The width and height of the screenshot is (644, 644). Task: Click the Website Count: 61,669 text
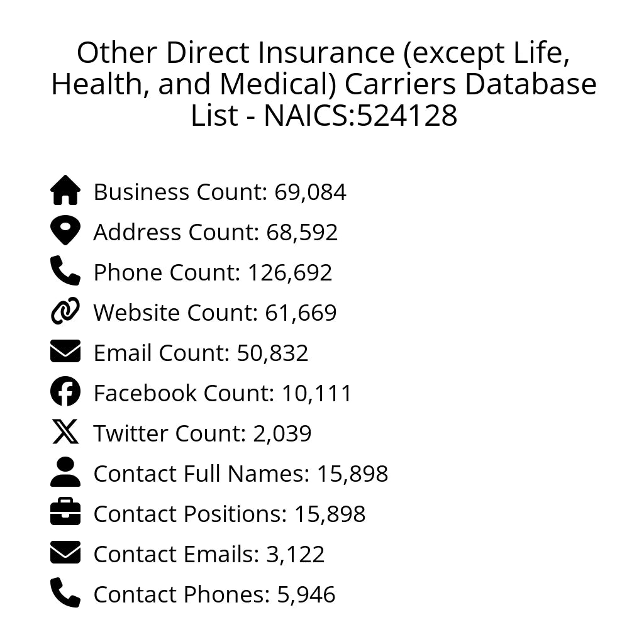(214, 313)
